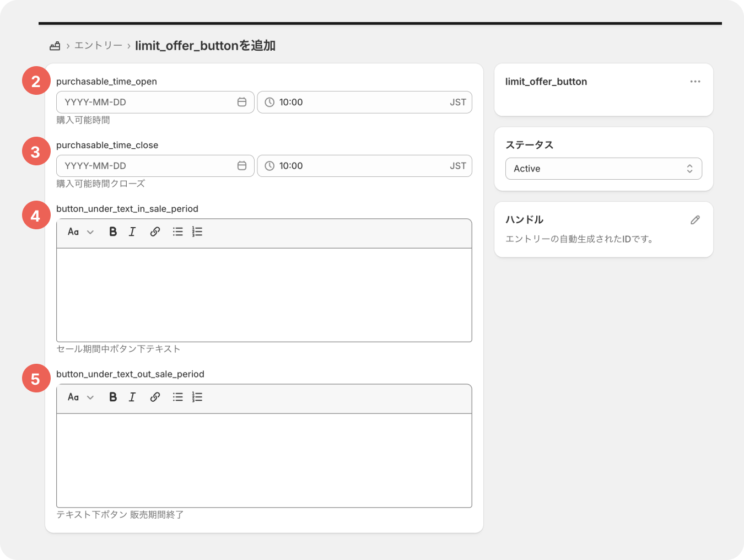744x560 pixels.
Task: Edit the ハンドル with pencil icon
Action: coord(695,220)
